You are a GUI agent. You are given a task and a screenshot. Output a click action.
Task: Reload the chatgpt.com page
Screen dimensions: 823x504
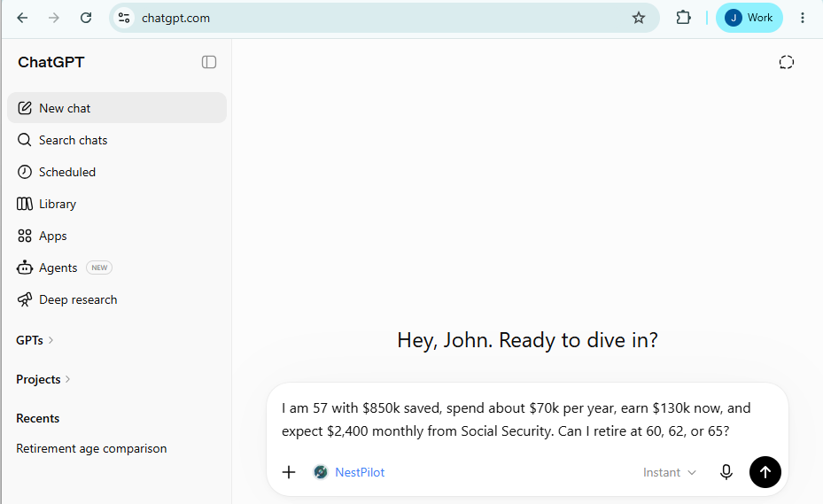[86, 18]
